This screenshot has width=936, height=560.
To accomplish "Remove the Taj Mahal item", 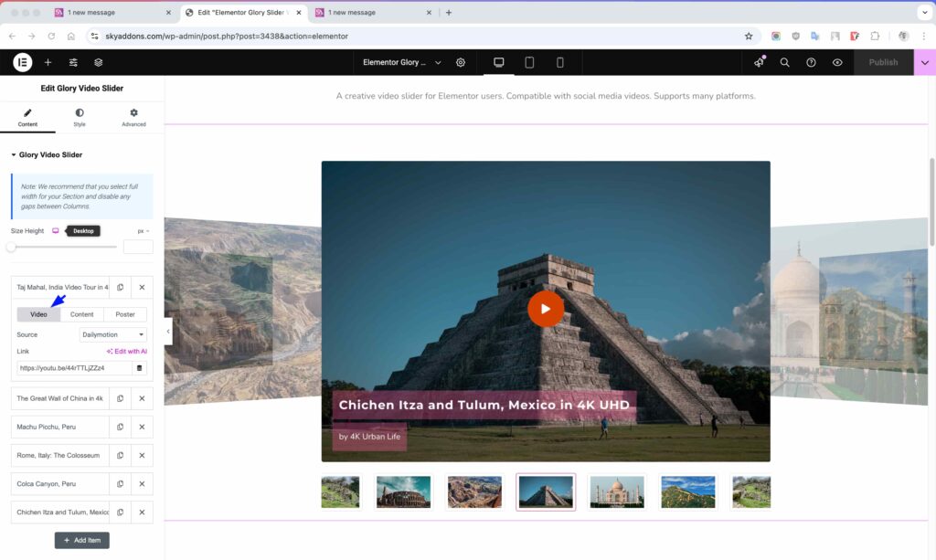I will 142,288.
